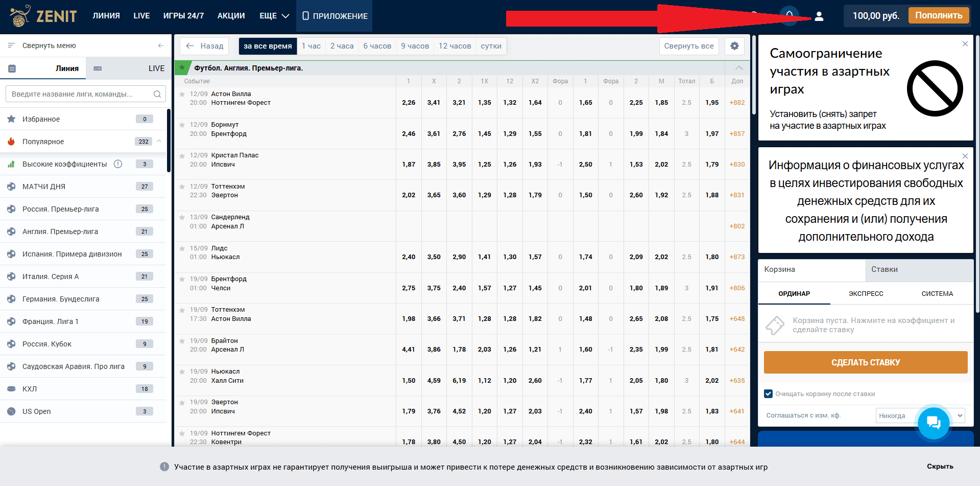Open the odds table settings gear
This screenshot has width=980, height=486.
pos(734,46)
